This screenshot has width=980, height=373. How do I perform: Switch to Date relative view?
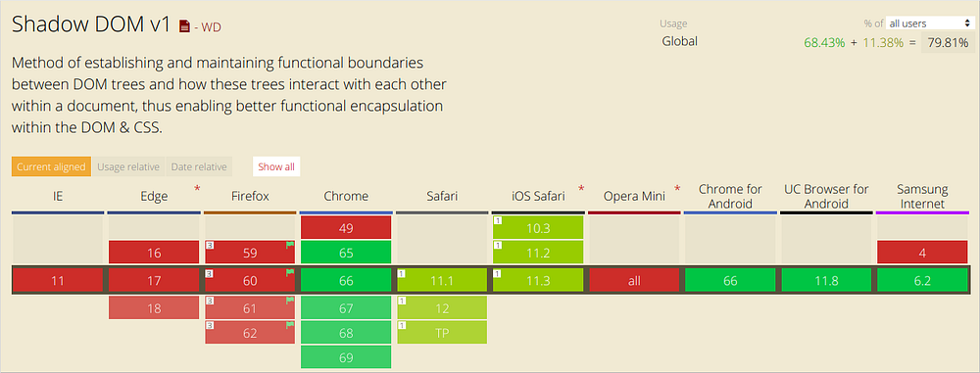pos(199,166)
